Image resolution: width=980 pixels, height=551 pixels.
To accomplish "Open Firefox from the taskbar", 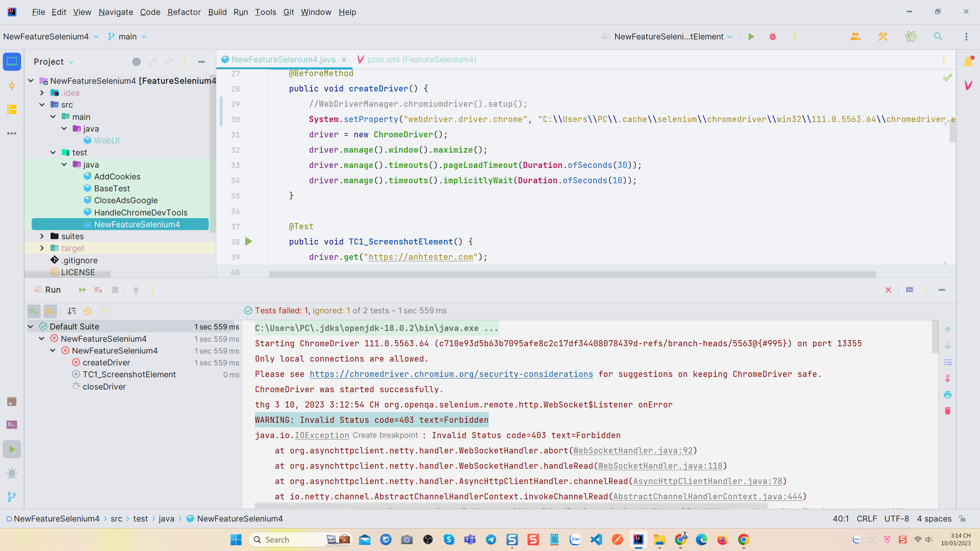I will (722, 540).
